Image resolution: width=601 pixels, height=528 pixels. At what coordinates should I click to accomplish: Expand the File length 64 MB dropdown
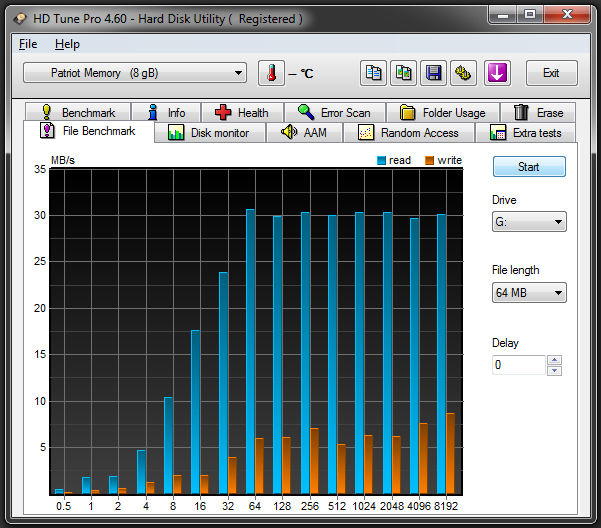point(529,292)
